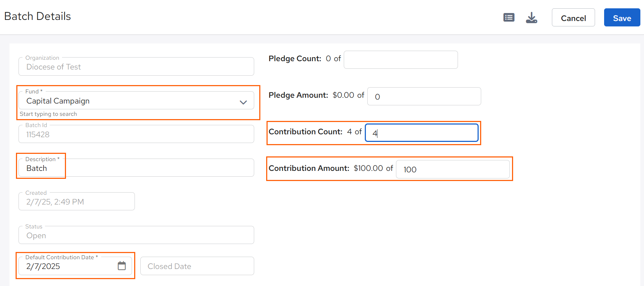Click the Default Contribution Date text field

click(75, 266)
